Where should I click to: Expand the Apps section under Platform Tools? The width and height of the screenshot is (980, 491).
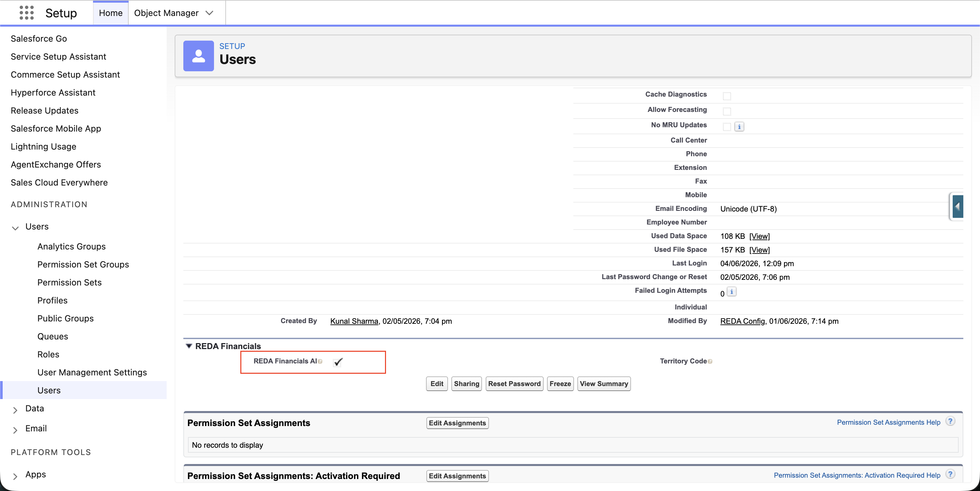click(15, 476)
